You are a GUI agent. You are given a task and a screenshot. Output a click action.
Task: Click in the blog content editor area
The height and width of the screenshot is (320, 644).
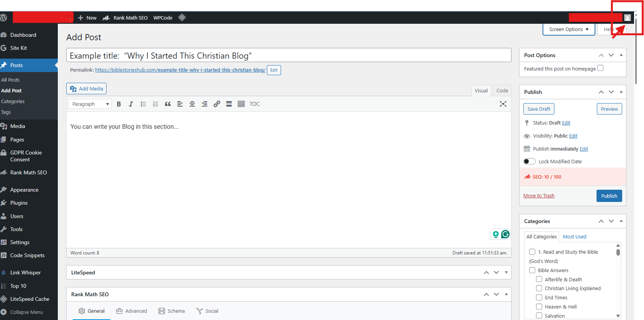(x=289, y=179)
